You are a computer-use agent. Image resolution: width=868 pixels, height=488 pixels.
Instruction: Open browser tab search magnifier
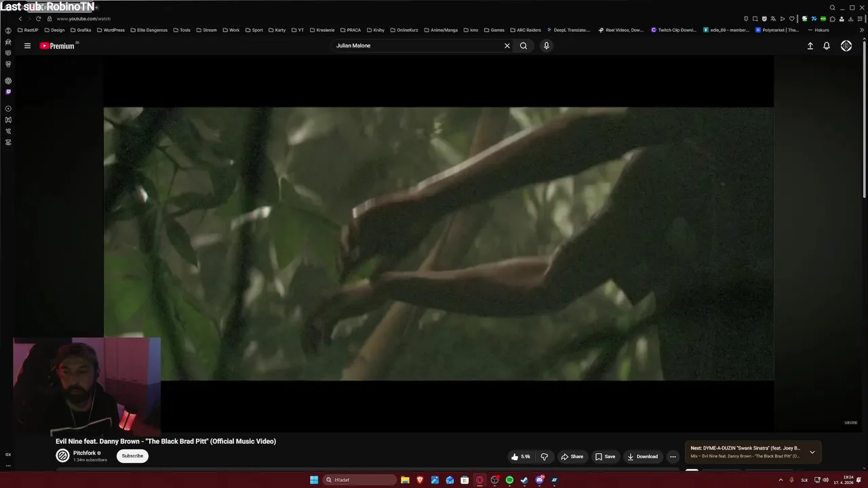coord(832,7)
